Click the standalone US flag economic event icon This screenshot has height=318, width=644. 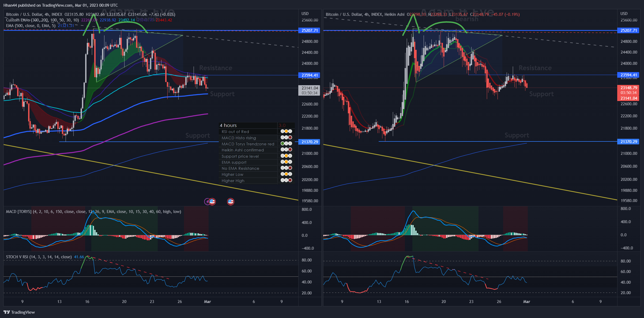[x=231, y=201]
